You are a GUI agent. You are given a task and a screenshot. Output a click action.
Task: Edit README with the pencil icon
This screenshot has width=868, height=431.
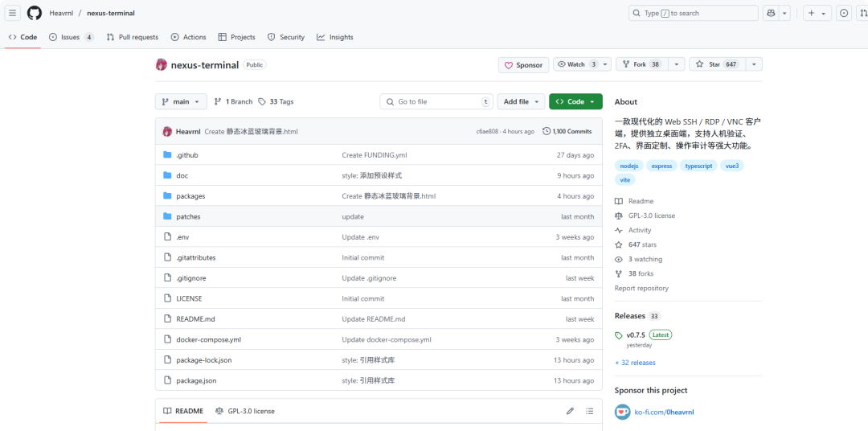tap(570, 411)
